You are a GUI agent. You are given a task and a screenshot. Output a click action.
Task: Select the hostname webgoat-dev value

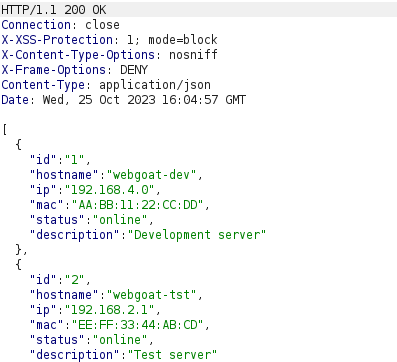tap(151, 175)
